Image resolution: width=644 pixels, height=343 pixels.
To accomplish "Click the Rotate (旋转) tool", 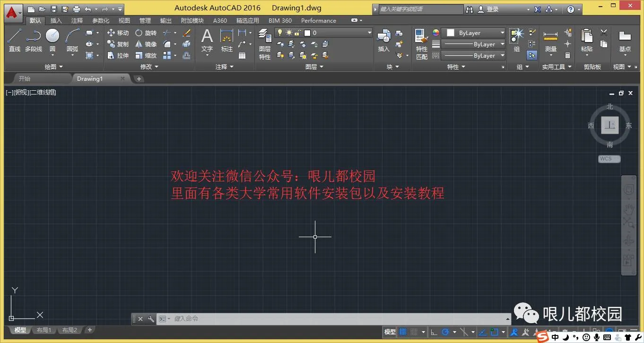I will tap(146, 33).
